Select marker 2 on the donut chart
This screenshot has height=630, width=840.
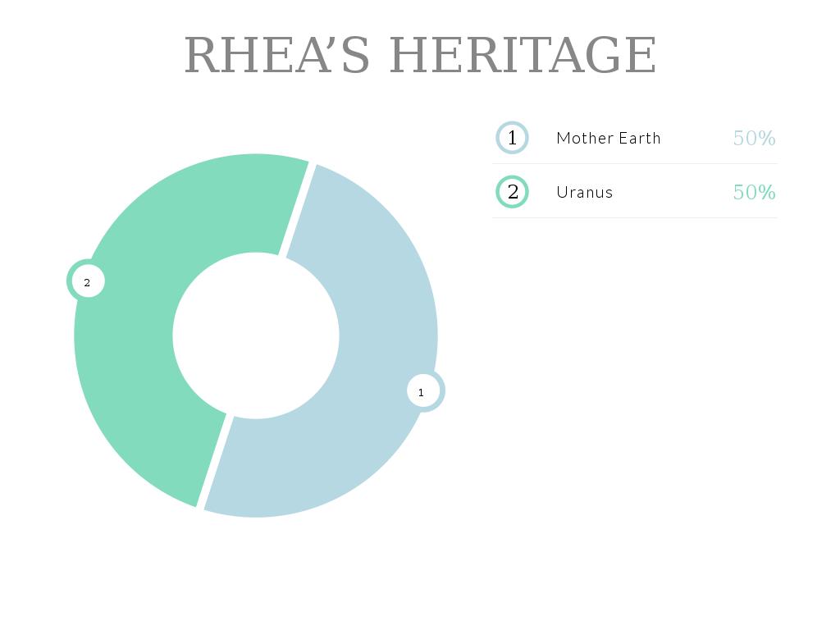86,281
